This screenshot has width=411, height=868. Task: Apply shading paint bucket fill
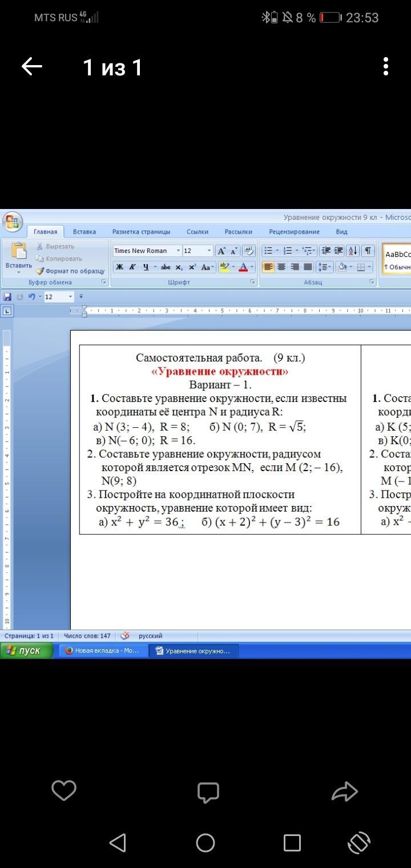tap(342, 267)
